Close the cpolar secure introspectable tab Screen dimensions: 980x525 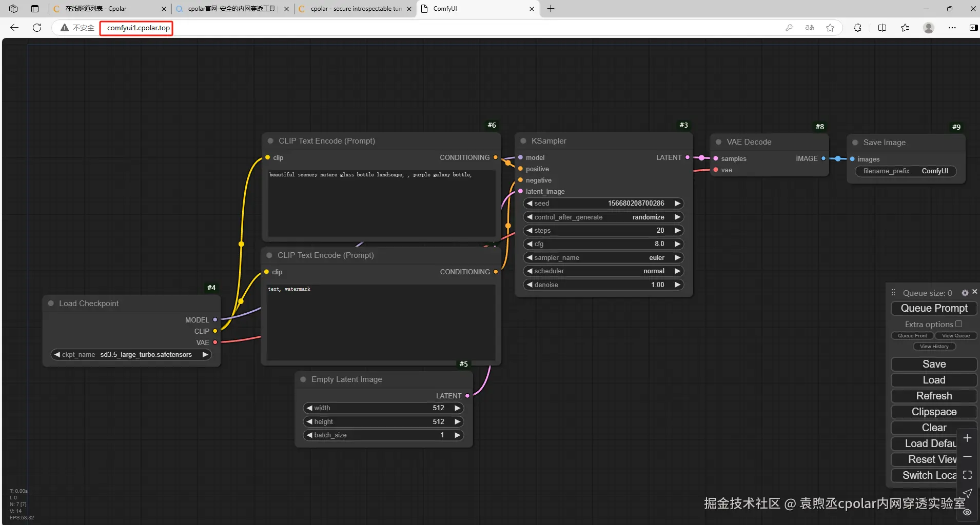[x=409, y=9]
